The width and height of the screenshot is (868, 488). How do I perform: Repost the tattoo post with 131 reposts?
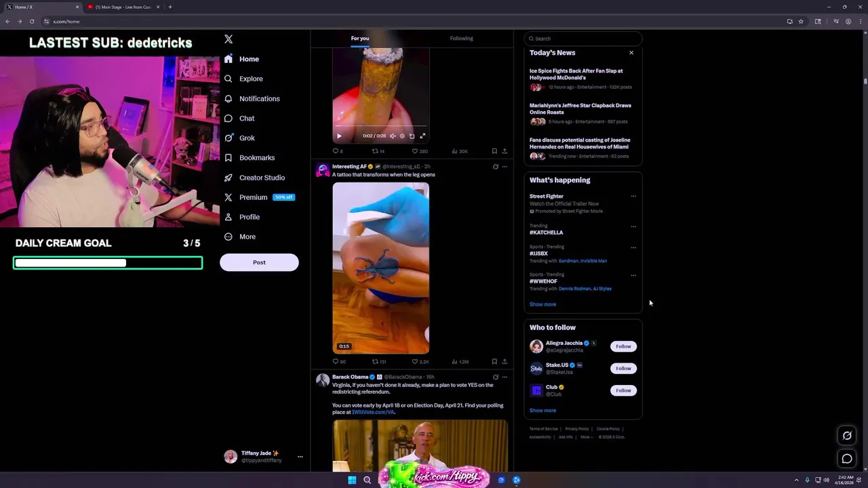(379, 361)
